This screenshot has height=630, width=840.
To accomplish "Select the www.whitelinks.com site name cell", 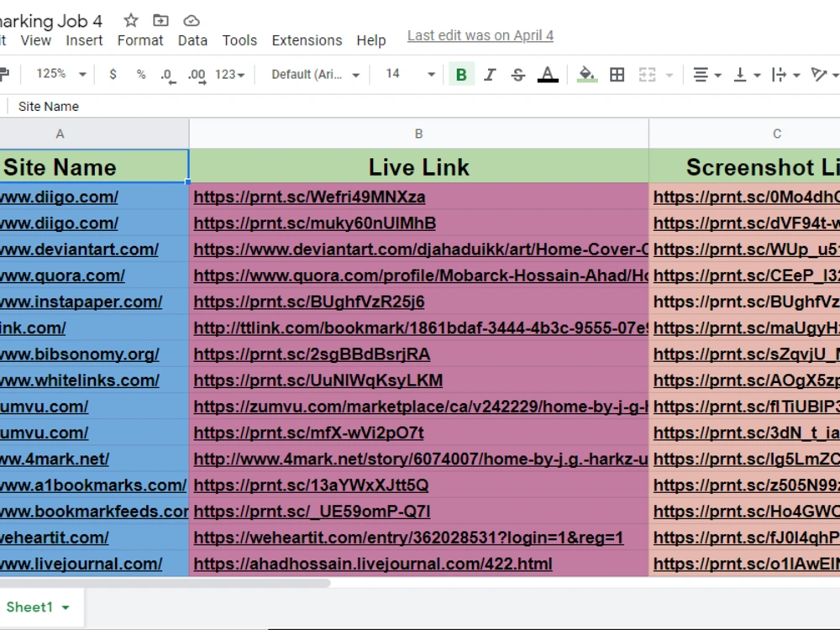I will tap(94, 381).
